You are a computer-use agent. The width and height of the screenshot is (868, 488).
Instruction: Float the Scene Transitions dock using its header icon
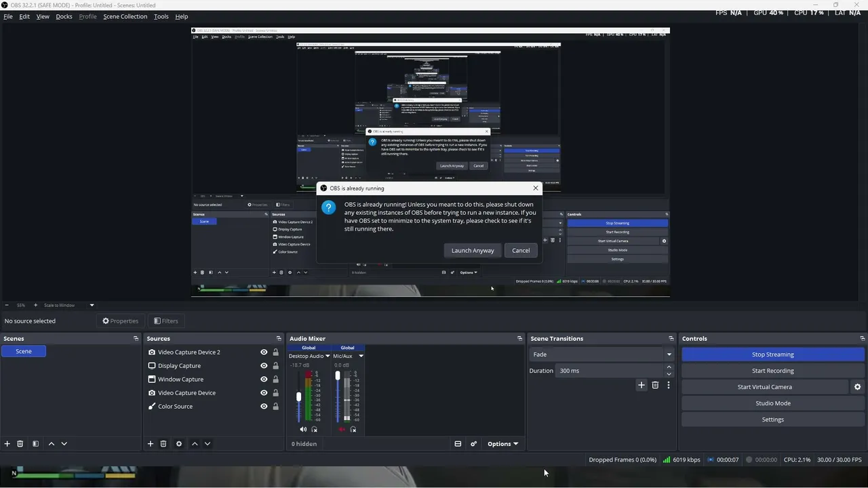point(671,338)
